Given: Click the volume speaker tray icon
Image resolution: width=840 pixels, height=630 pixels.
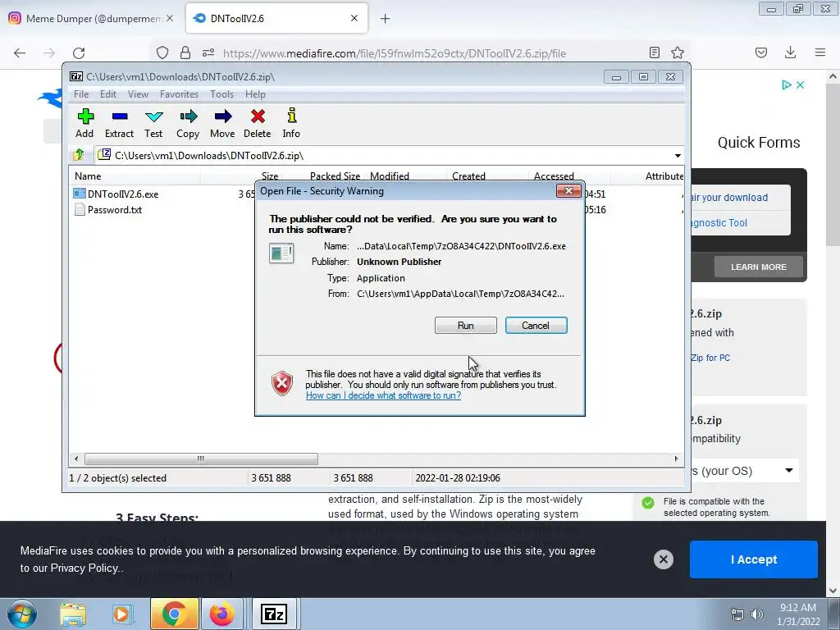Looking at the screenshot, I should click(757, 614).
